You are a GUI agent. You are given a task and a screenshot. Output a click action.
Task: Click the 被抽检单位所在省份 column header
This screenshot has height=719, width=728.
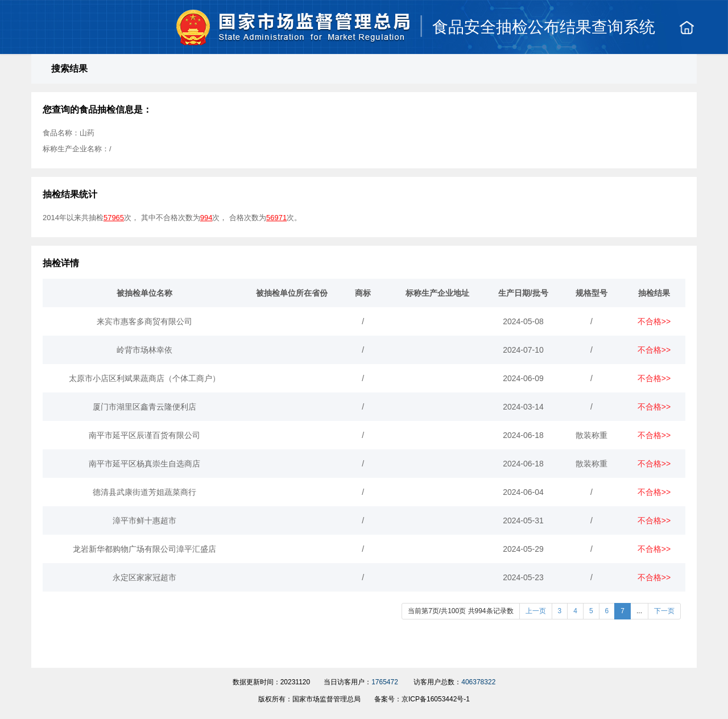tap(292, 293)
